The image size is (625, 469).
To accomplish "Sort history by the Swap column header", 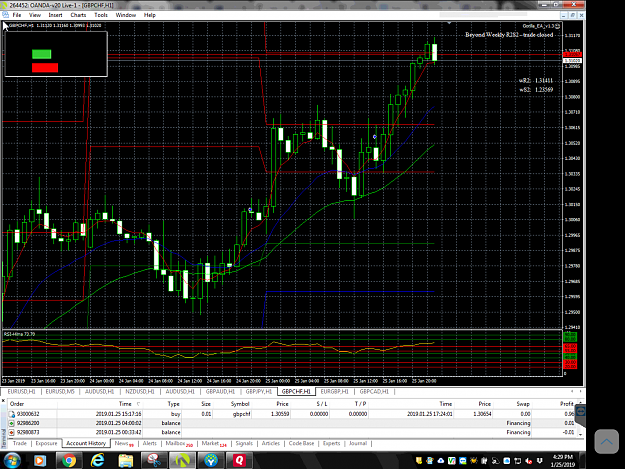I will [x=523, y=404].
